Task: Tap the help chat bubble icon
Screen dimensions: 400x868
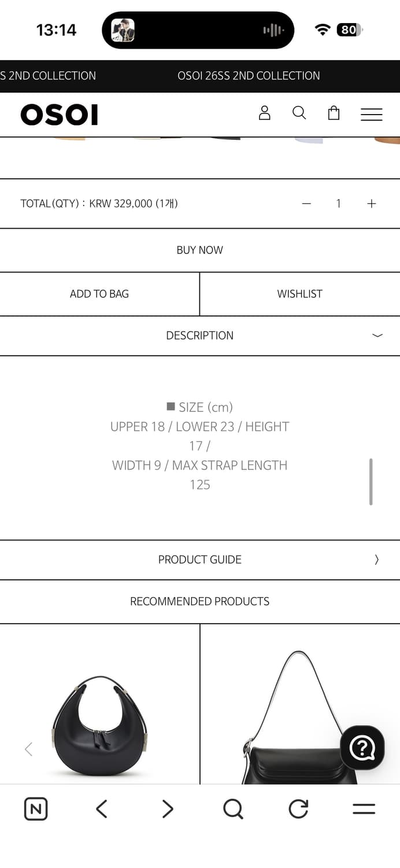Action: [362, 748]
